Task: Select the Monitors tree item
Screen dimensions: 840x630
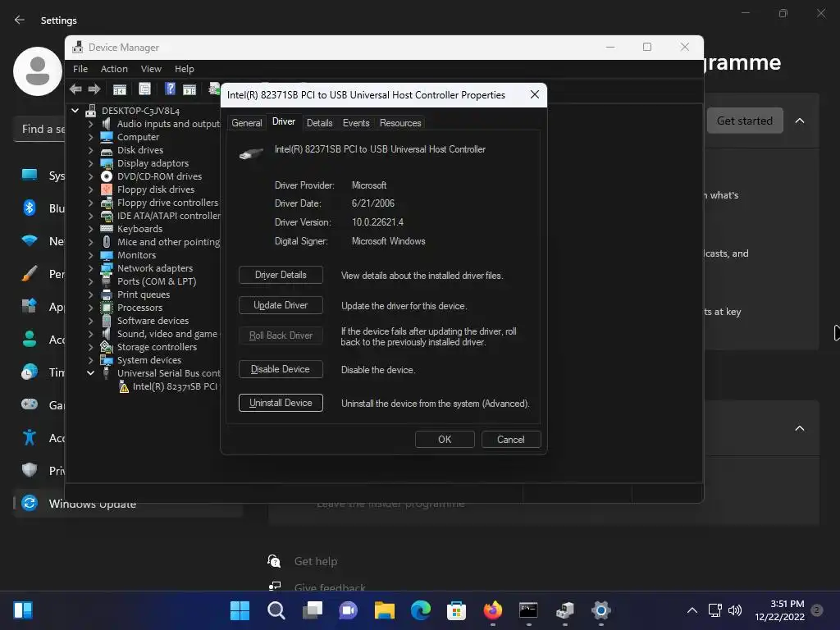Action: 136,255
